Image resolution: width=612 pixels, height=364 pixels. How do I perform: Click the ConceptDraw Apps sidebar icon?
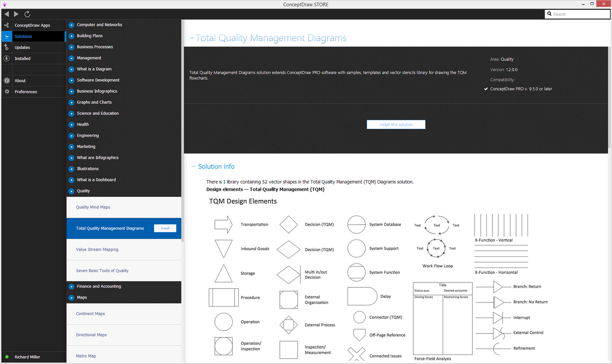click(x=7, y=25)
